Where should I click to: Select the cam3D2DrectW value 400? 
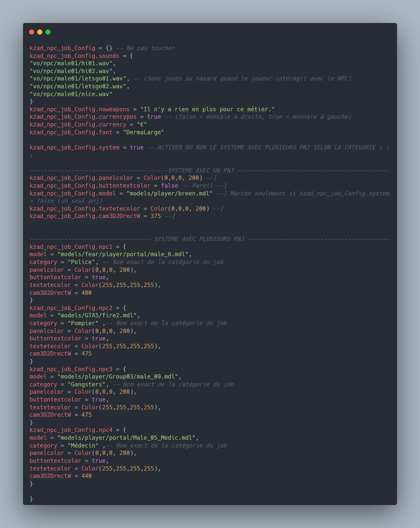(x=86, y=293)
